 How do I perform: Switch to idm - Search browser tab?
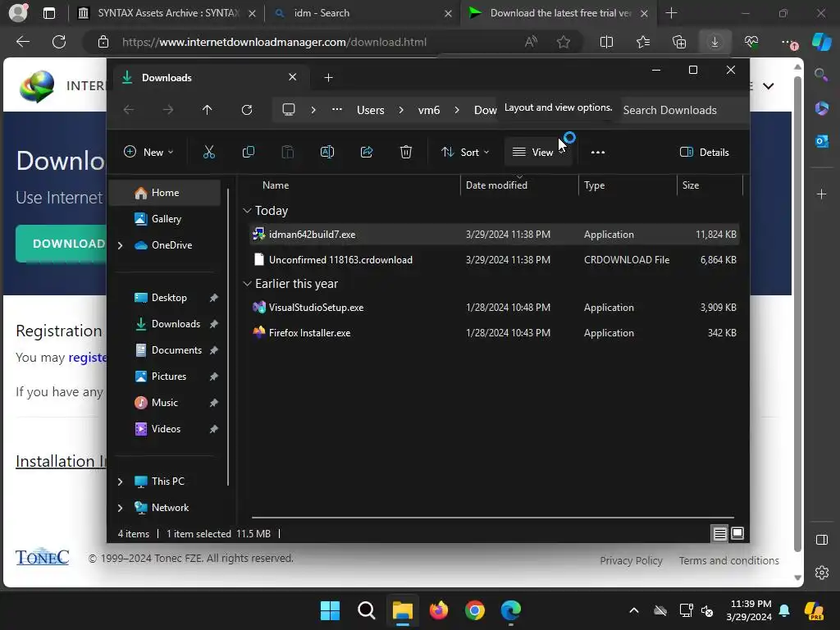362,13
